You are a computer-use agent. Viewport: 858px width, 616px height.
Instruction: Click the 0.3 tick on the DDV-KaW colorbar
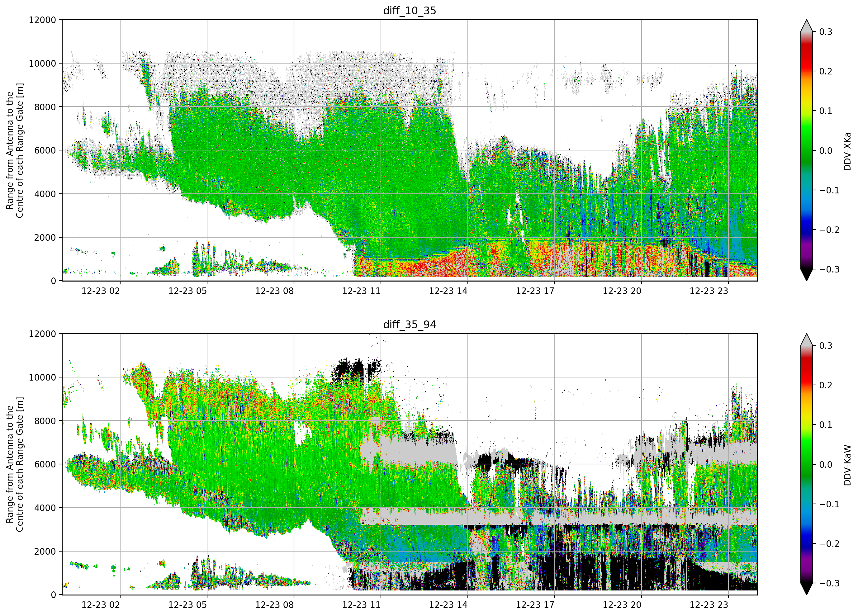[x=826, y=346]
